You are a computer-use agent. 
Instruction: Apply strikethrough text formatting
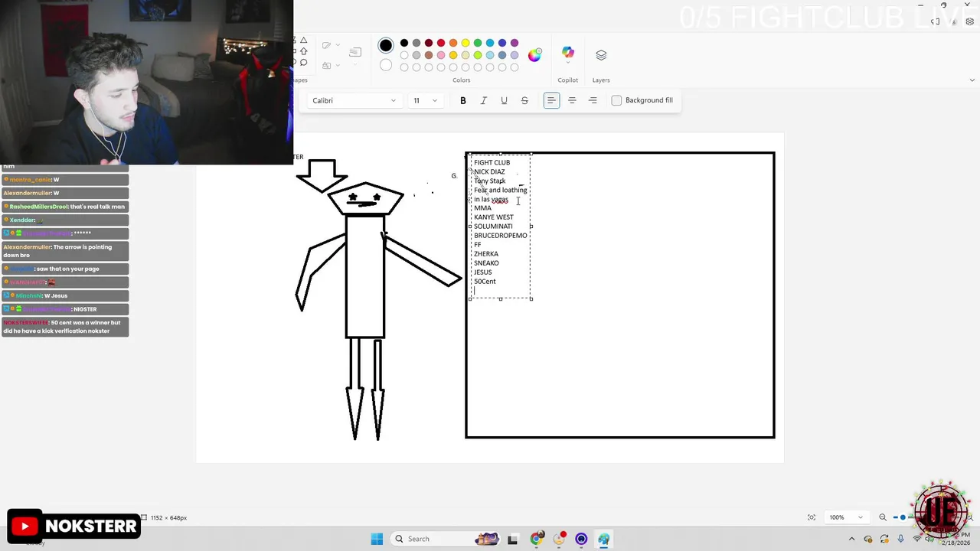click(524, 100)
